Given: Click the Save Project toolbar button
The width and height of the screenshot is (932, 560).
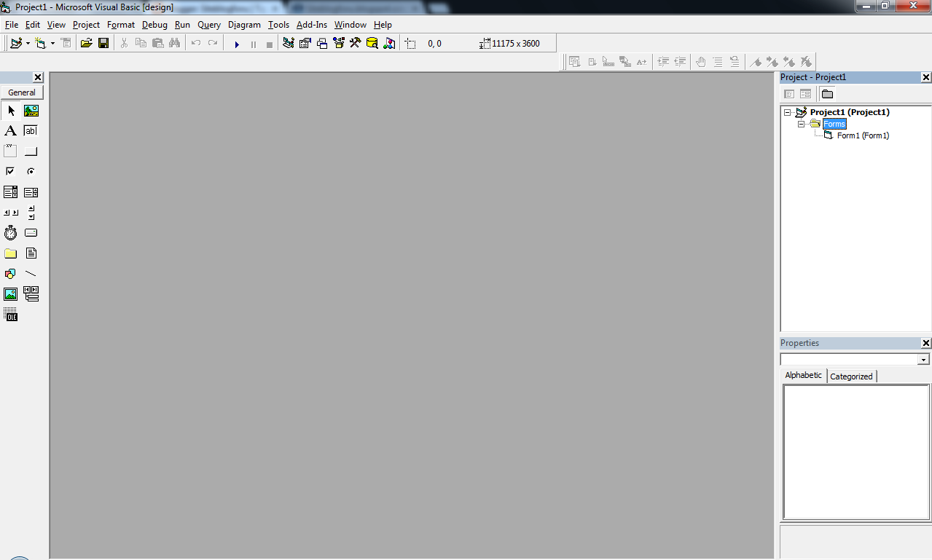Looking at the screenshot, I should click(103, 43).
